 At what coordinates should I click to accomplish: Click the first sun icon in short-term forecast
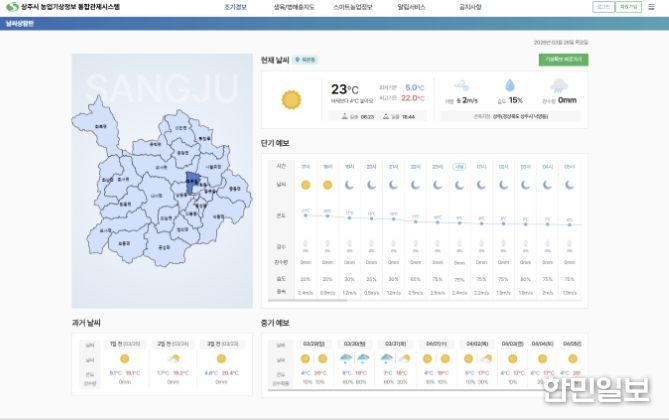305,185
